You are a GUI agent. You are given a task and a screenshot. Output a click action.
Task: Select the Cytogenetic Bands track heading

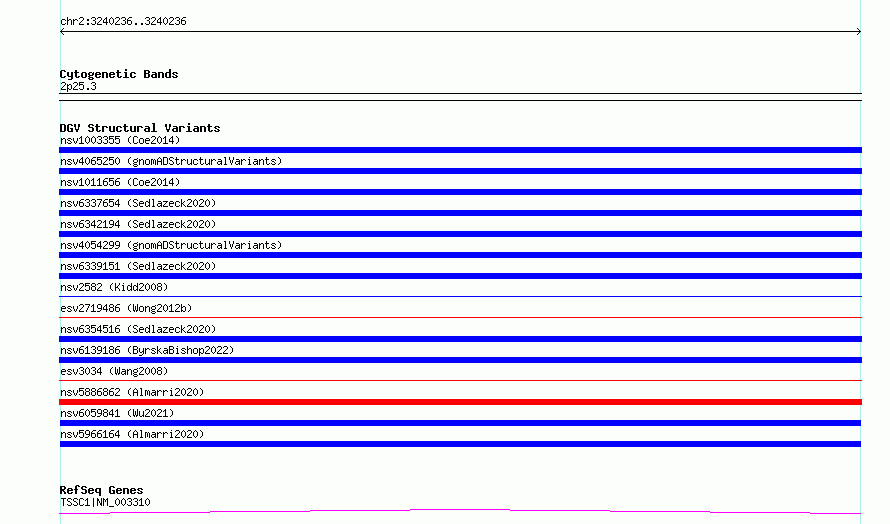point(119,74)
